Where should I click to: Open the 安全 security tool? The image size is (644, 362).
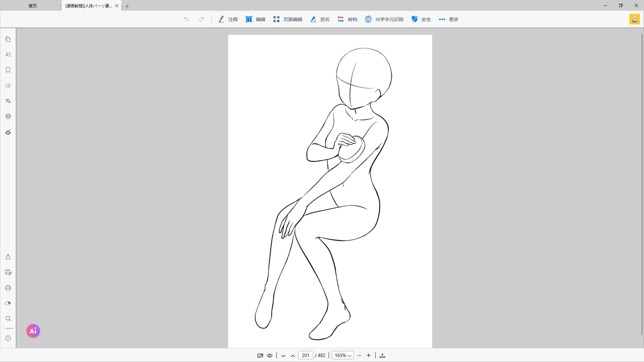pos(421,19)
